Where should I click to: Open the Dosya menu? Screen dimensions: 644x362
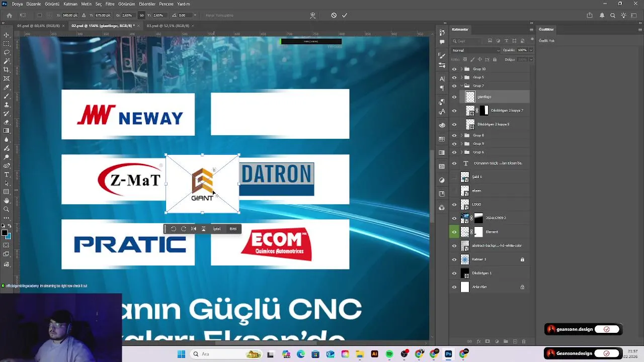point(17,4)
